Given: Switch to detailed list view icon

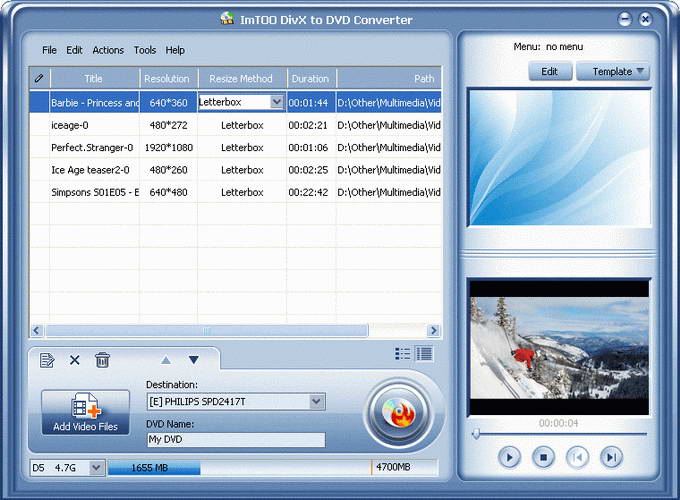Looking at the screenshot, I should (x=424, y=354).
